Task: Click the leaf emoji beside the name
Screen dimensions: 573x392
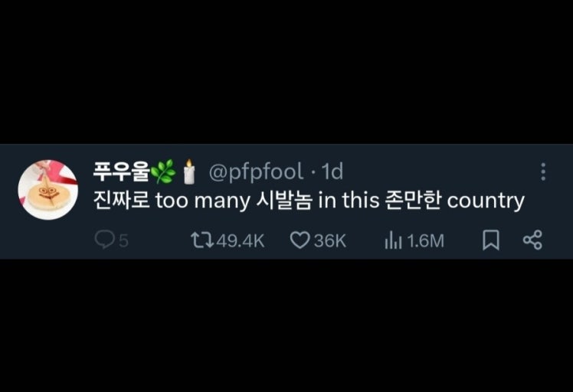Action: coord(163,171)
